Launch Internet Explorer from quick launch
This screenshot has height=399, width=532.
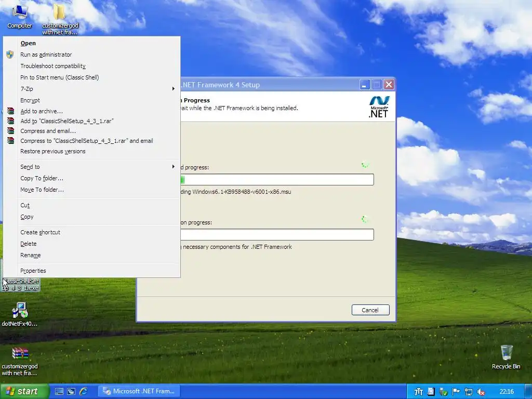pyautogui.click(x=83, y=392)
